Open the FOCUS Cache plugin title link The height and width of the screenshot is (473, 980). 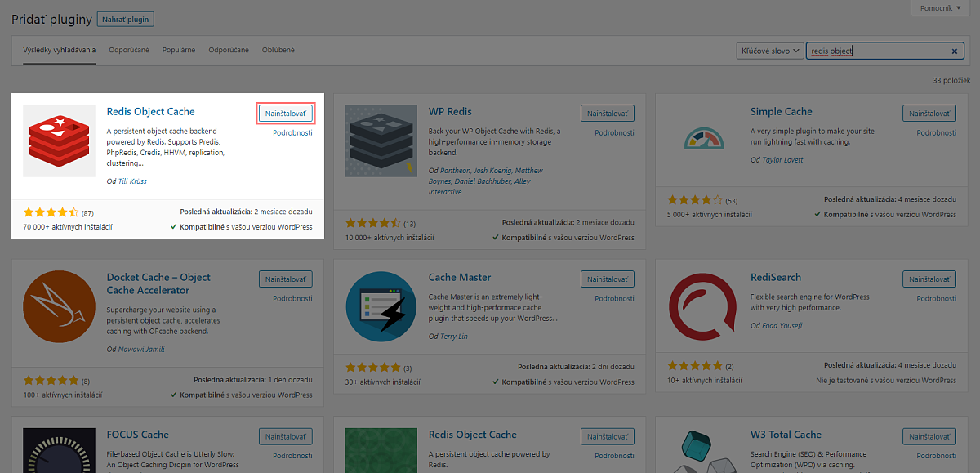(138, 435)
